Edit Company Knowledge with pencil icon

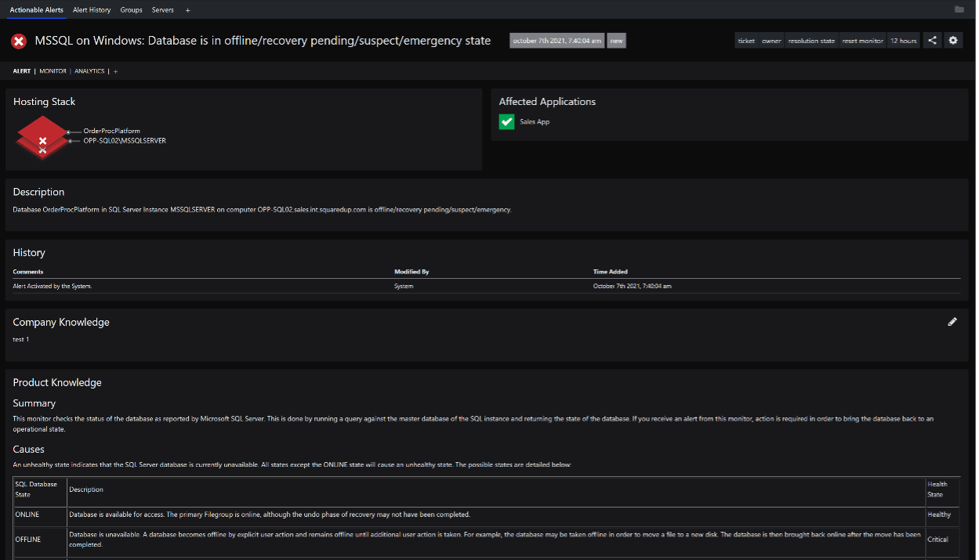pyautogui.click(x=952, y=322)
